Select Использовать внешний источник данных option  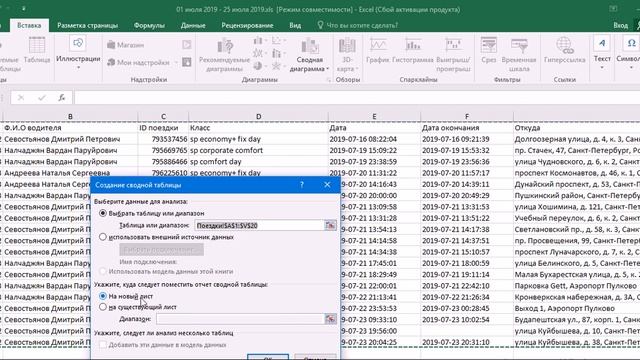(103, 237)
